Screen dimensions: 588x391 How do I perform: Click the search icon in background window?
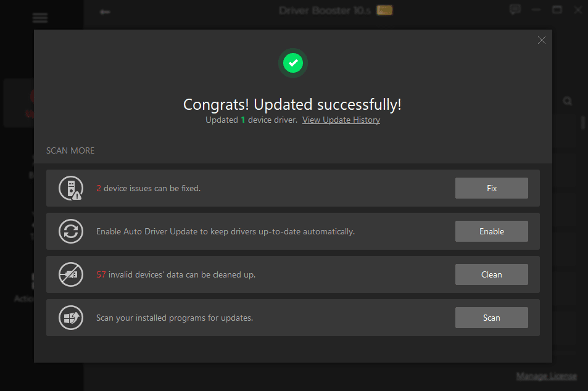point(568,101)
